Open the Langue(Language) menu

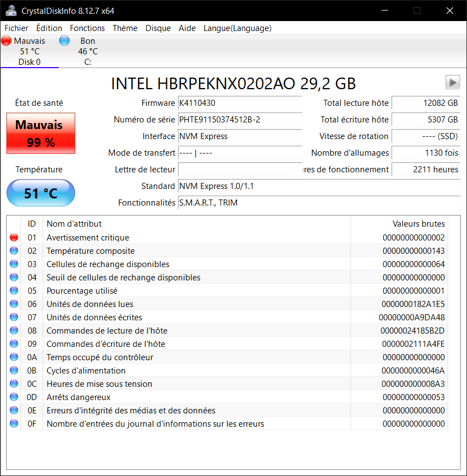tap(237, 28)
